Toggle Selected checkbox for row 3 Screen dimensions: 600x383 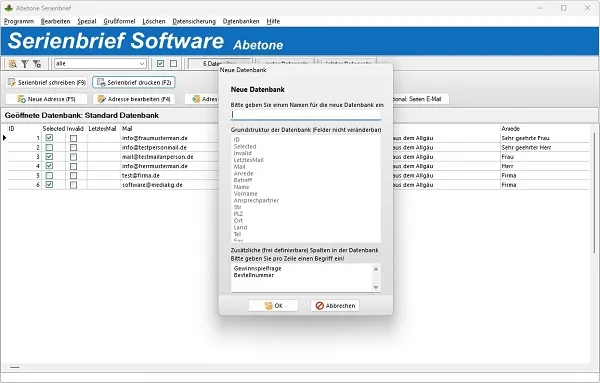(49, 156)
